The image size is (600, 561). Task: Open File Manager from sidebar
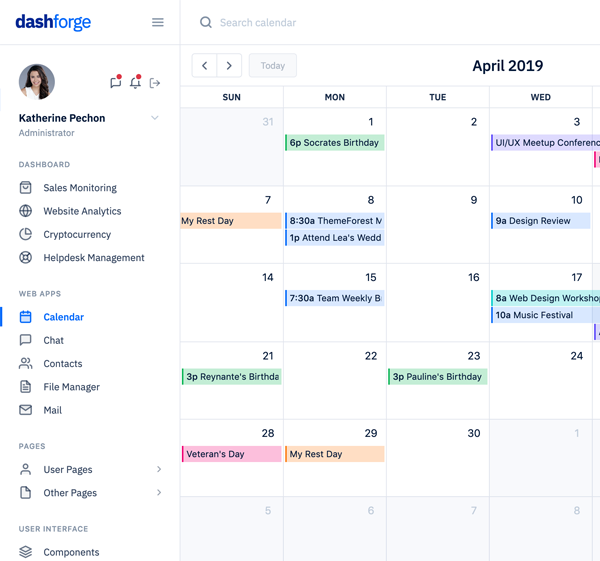pos(71,387)
